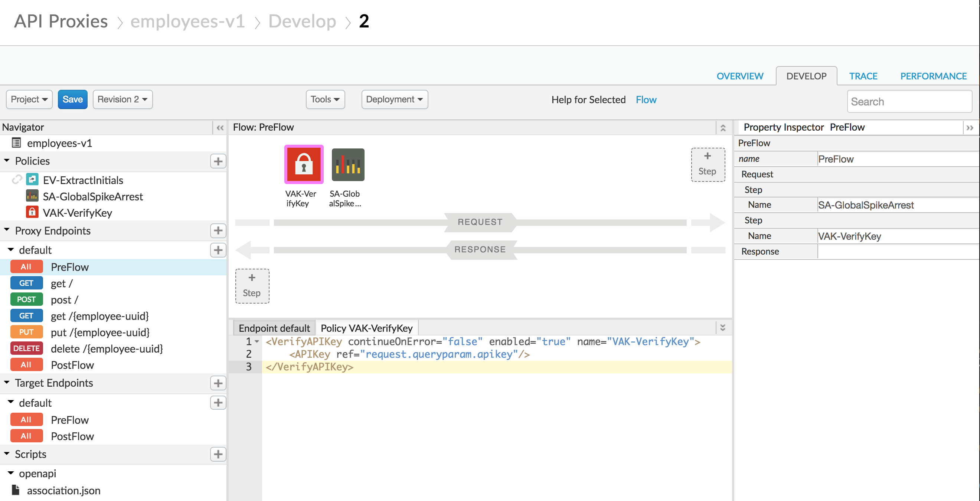The height and width of the screenshot is (501, 980).
Task: Add a request Step to the flow
Action: pos(707,164)
